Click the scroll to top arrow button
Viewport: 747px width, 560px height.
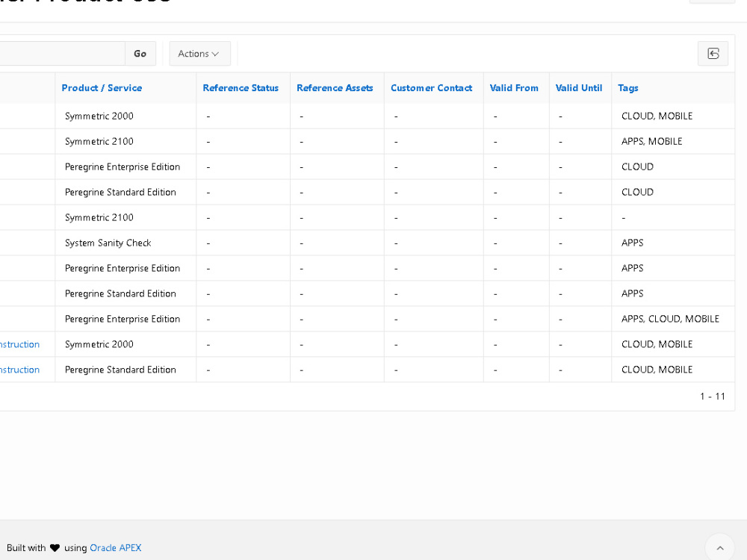[x=720, y=547]
